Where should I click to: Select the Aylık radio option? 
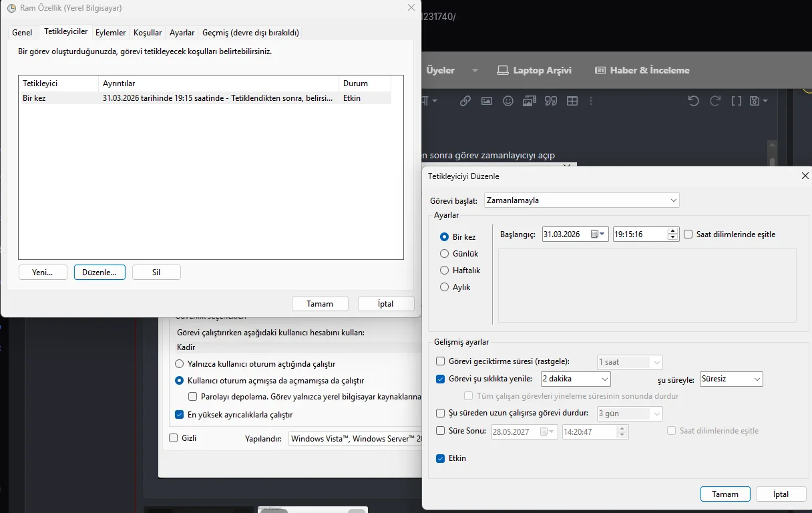[445, 287]
